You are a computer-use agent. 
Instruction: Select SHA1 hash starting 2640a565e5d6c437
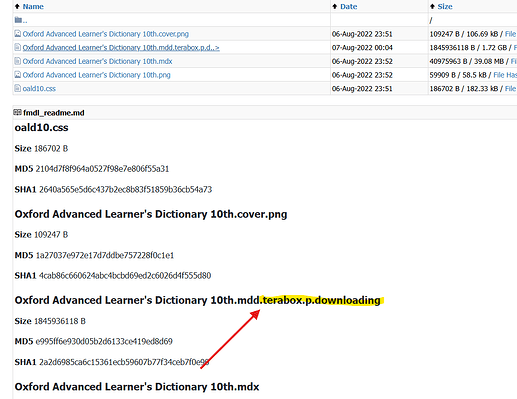(126, 189)
